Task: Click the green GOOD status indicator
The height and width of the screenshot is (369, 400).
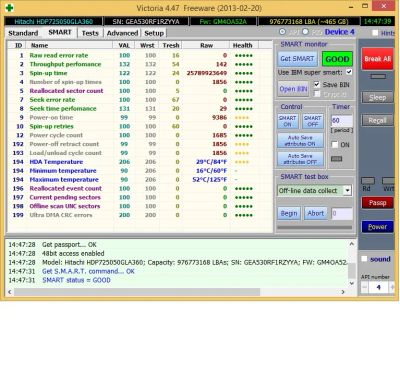Action: (337, 59)
